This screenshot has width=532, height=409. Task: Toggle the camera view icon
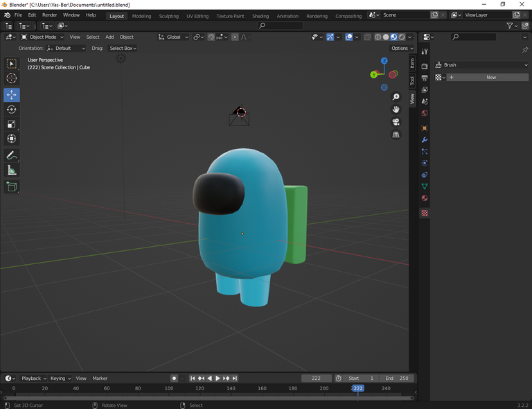click(x=396, y=122)
